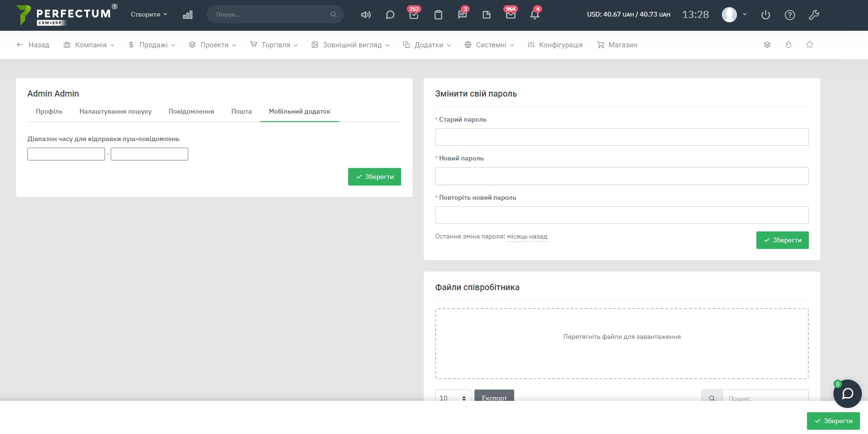Click the favorites star icon
The width and height of the screenshot is (868, 434).
coord(809,44)
